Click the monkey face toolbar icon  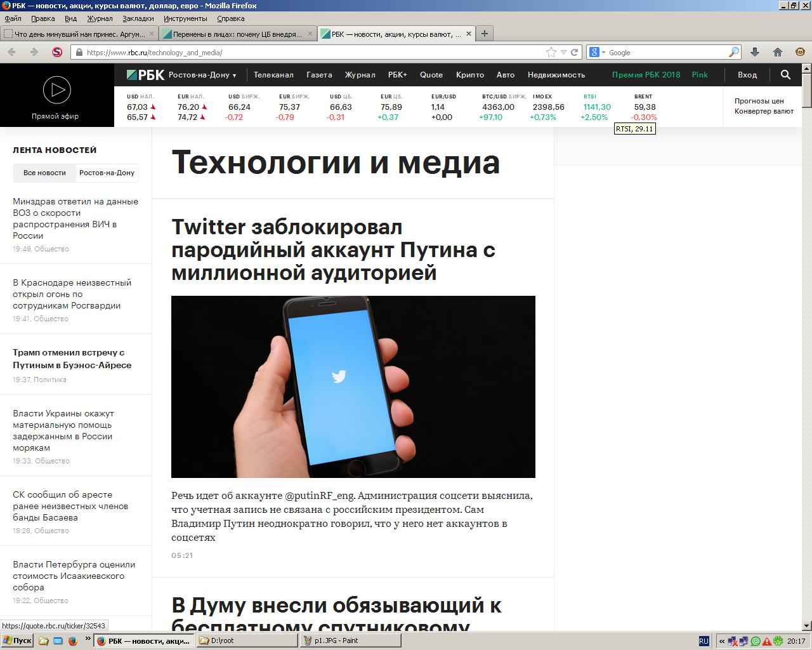click(x=801, y=52)
